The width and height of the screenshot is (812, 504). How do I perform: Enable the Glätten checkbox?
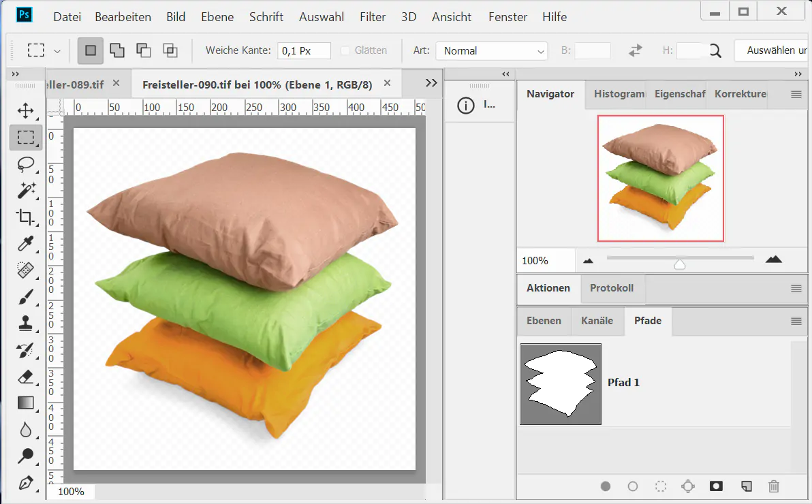tap(345, 50)
